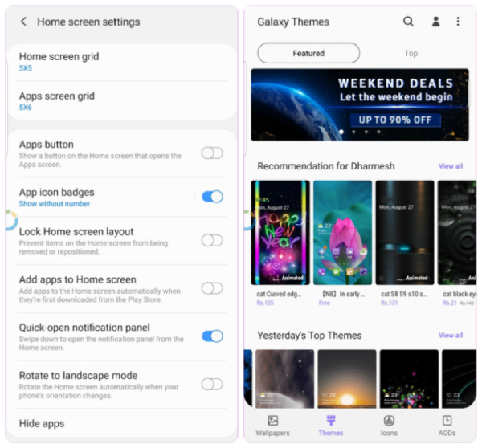This screenshot has width=482, height=448.
Task: Tap the Wallpapers icon in bottom bar
Action: click(x=272, y=421)
